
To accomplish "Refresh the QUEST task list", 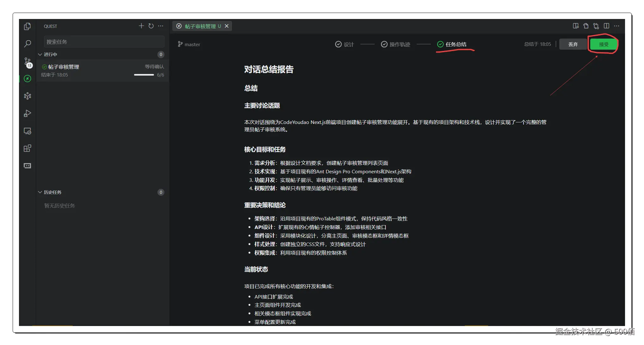I will (x=151, y=26).
